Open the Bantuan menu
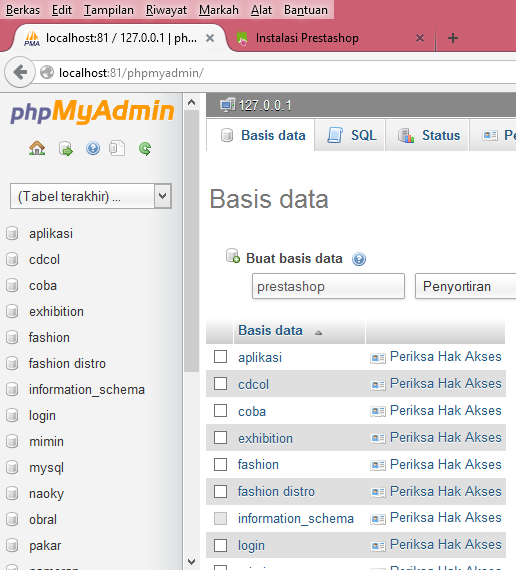This screenshot has height=570, width=516. (x=306, y=10)
